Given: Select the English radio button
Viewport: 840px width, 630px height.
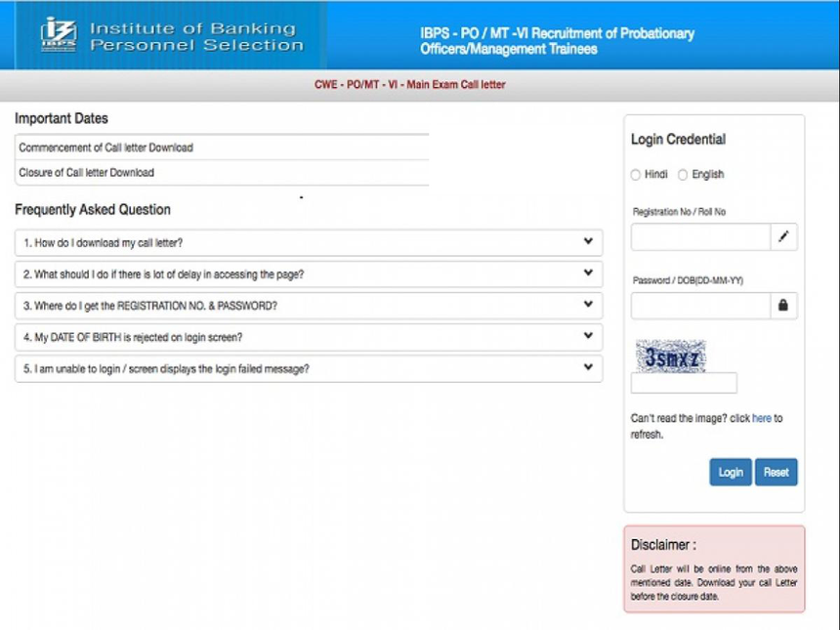Looking at the screenshot, I should pyautogui.click(x=683, y=174).
